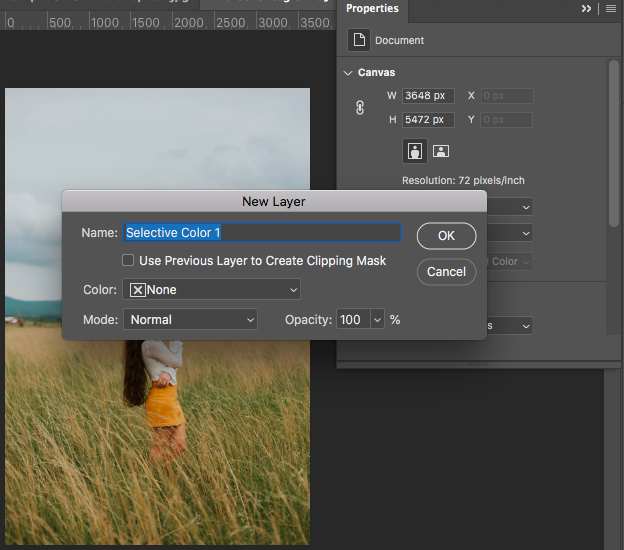Click the canvas height H field
Image resolution: width=624 pixels, height=550 pixels.
(428, 119)
